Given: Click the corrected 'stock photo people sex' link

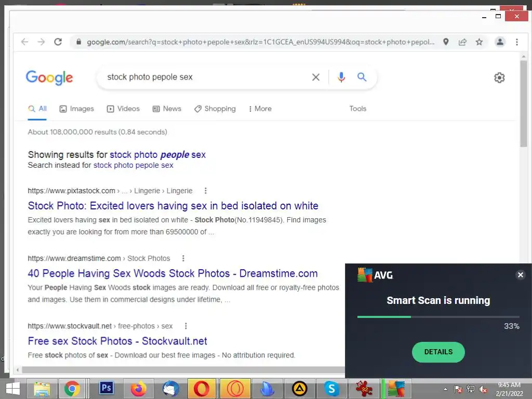Looking at the screenshot, I should [x=158, y=155].
